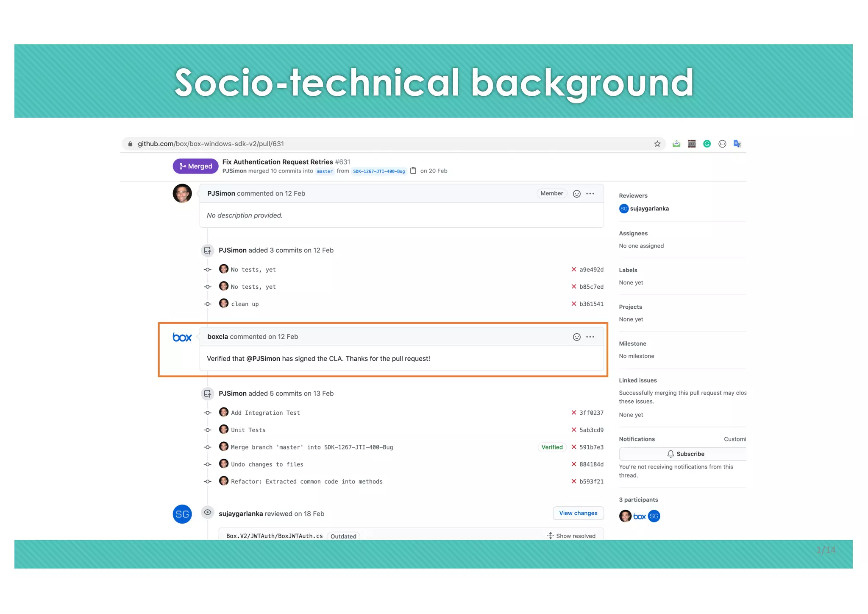The image size is (868, 614).
Task: Open the Box.V2/JWTAuth/BoxJWTAuth.cs file link
Action: 275,536
